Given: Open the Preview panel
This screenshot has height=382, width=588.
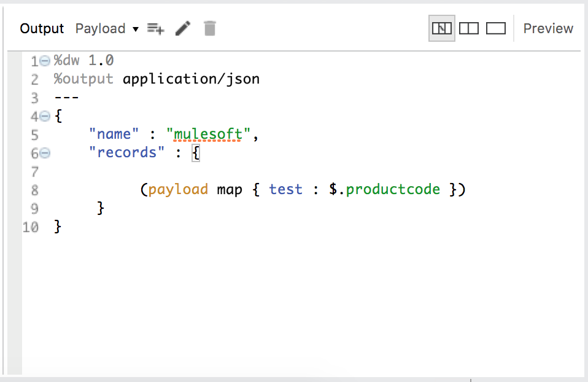Looking at the screenshot, I should (x=548, y=28).
